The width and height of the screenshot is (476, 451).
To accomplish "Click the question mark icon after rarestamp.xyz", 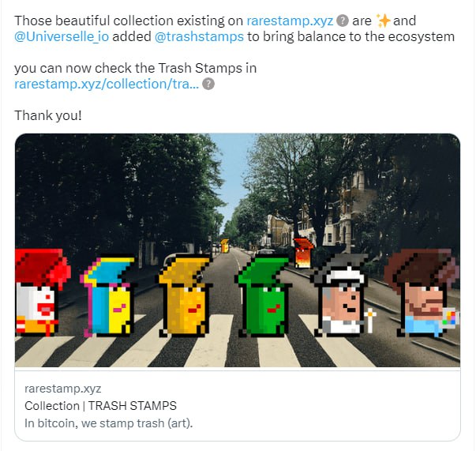I will coord(343,21).
